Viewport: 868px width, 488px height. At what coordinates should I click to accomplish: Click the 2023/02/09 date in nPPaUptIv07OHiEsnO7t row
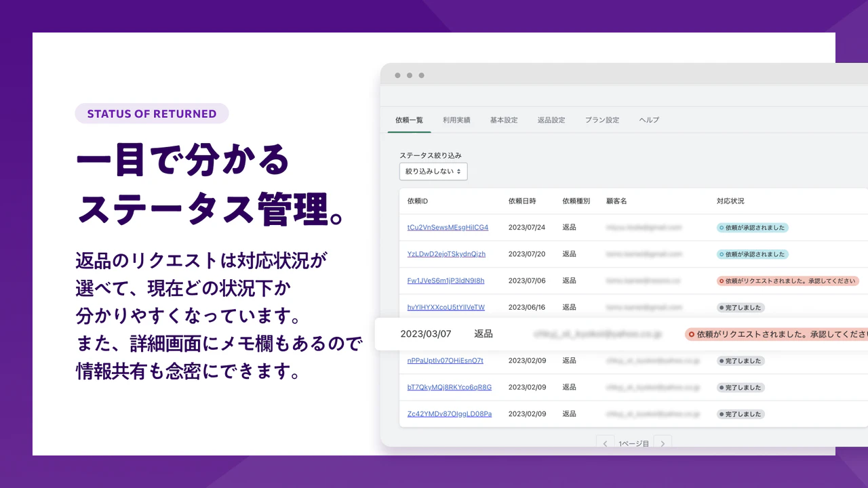pyautogui.click(x=527, y=361)
